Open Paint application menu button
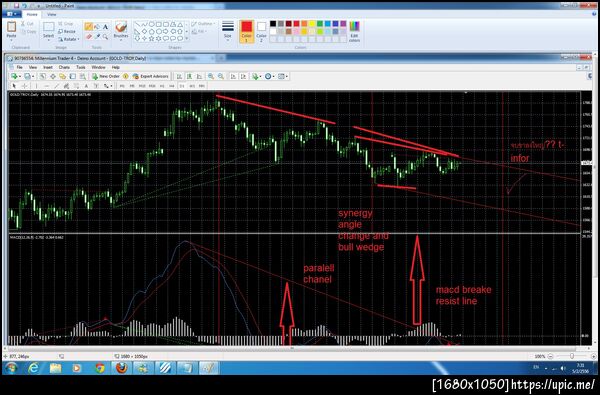Viewport: 600px width, 395px height. point(11,14)
